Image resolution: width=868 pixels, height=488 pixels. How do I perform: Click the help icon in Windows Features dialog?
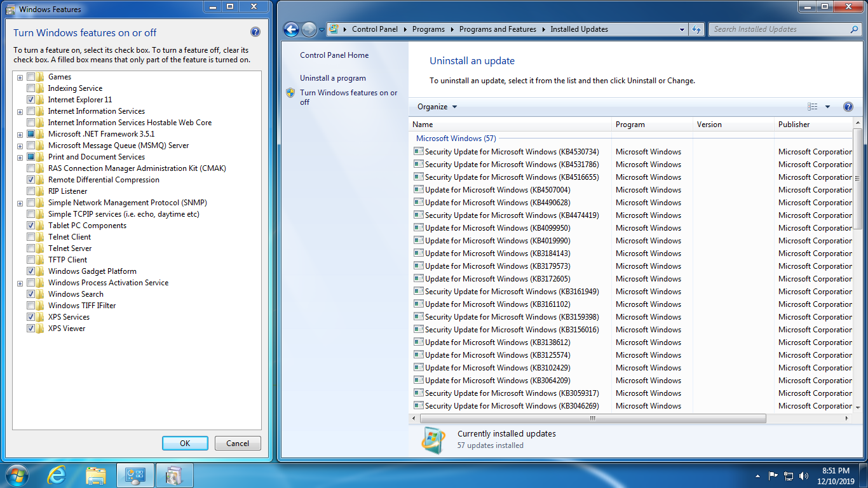(x=255, y=32)
